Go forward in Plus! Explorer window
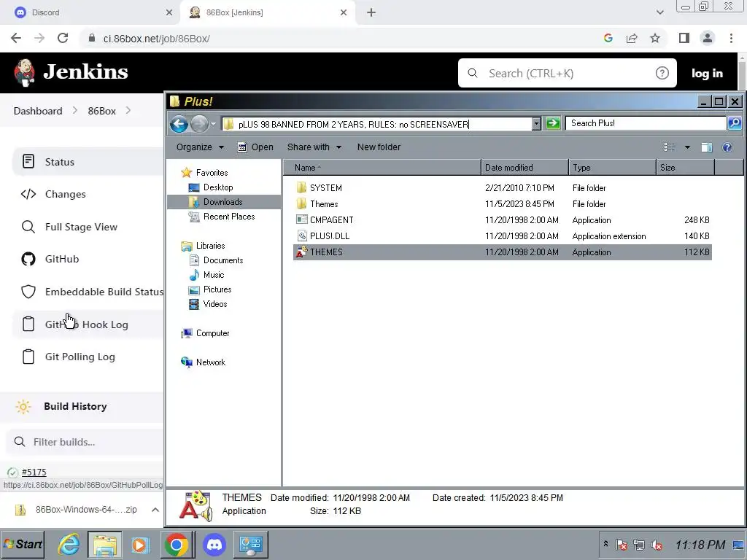 199,124
